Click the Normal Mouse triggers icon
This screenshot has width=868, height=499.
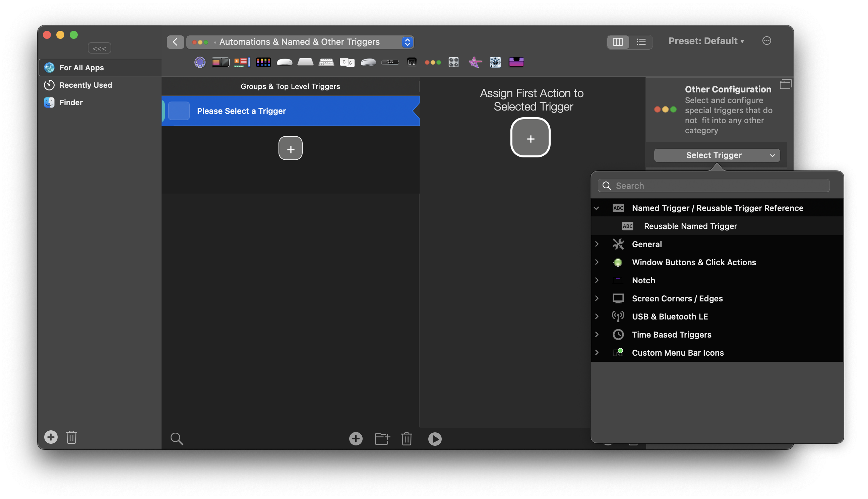pos(368,62)
